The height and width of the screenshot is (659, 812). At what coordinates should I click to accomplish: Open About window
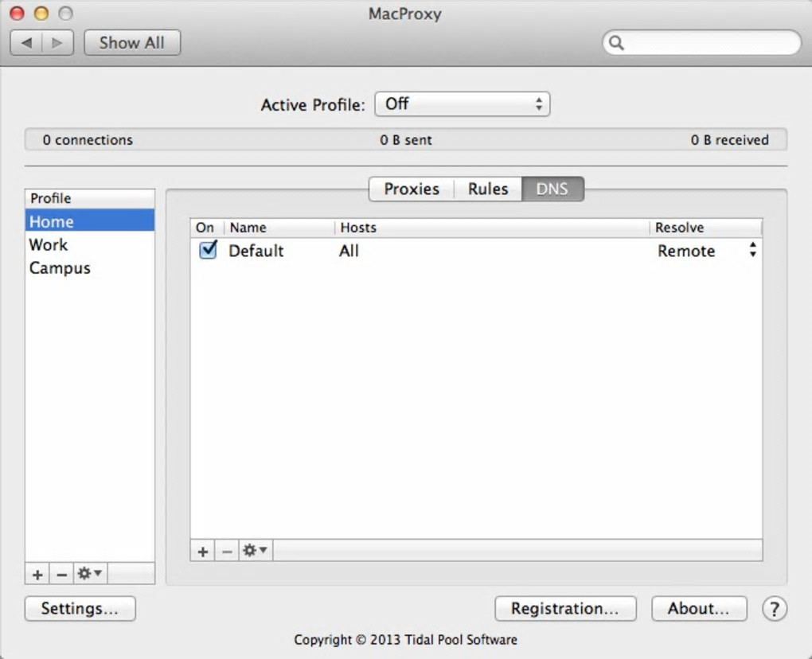(x=699, y=609)
